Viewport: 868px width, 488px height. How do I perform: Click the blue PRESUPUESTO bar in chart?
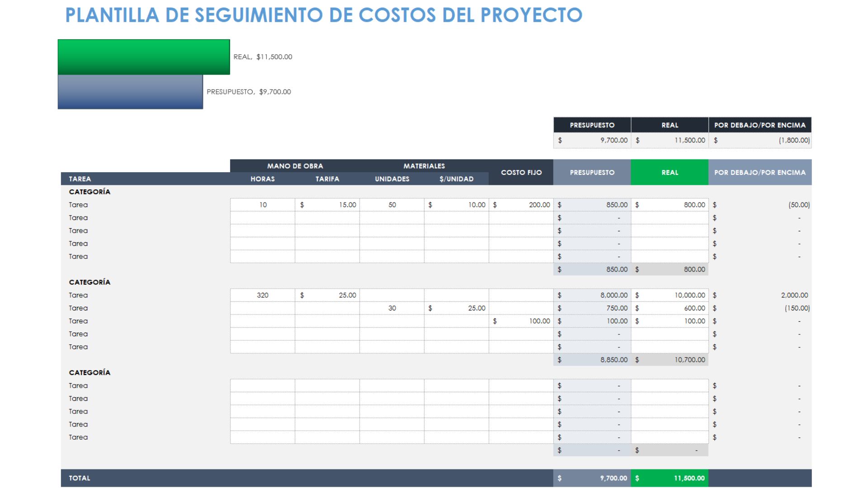130,92
